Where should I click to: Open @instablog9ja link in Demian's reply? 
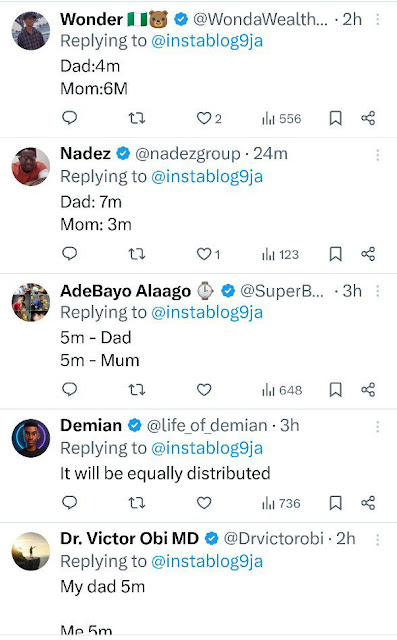click(207, 448)
